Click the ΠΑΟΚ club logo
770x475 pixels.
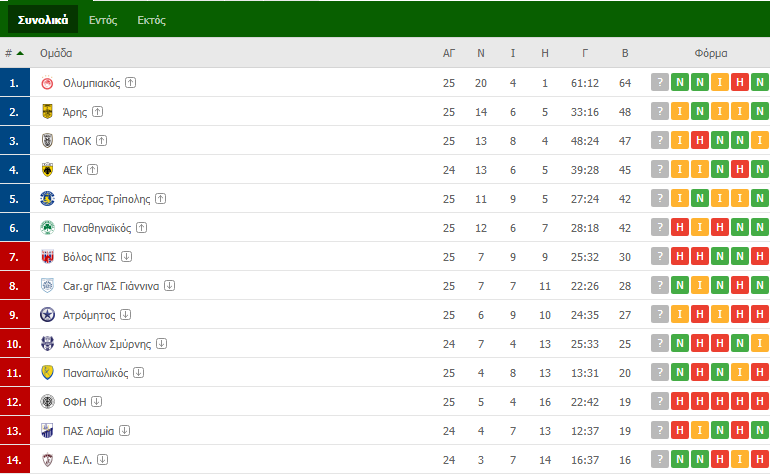(x=47, y=141)
